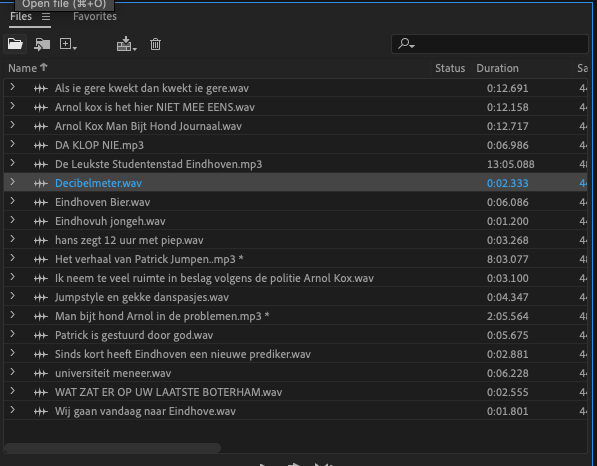
Task: Open the Files panel hamburger menu
Action: 46,17
